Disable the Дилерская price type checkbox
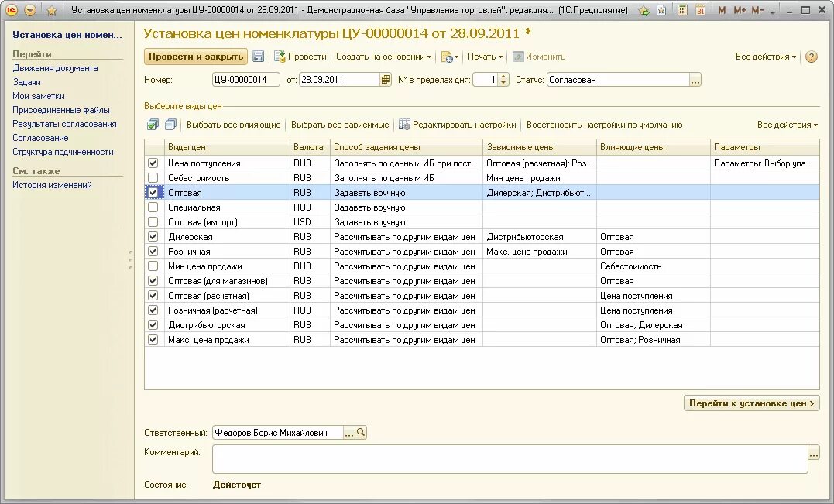The image size is (834, 504). (x=153, y=235)
